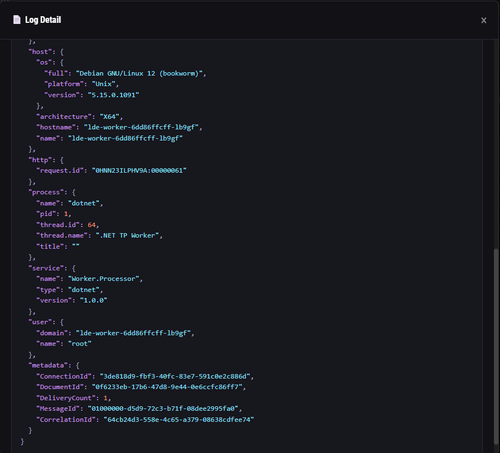Select the Debian GNU/Linux full OS value
The width and height of the screenshot is (500, 453).
(139, 73)
